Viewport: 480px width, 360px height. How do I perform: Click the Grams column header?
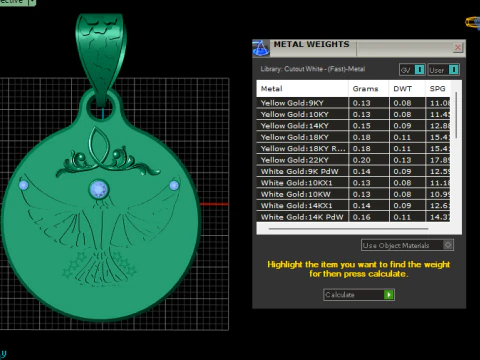[368, 89]
